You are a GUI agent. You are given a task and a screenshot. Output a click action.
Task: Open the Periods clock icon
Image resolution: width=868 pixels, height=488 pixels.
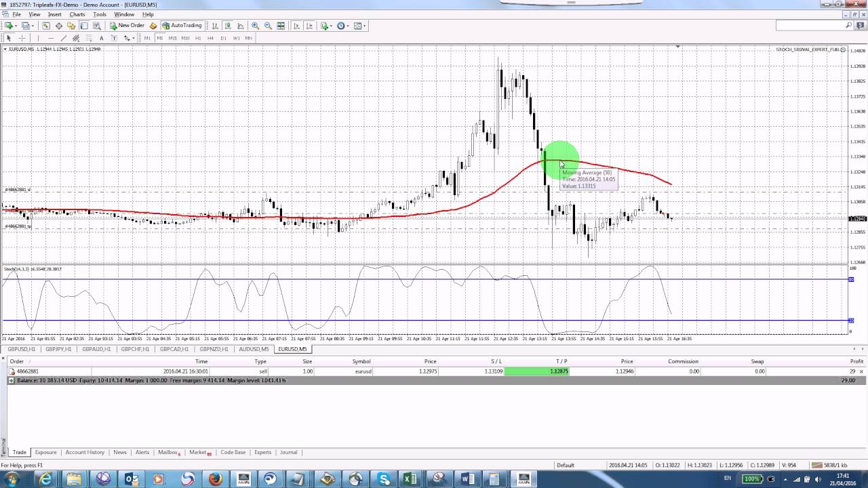tap(340, 26)
